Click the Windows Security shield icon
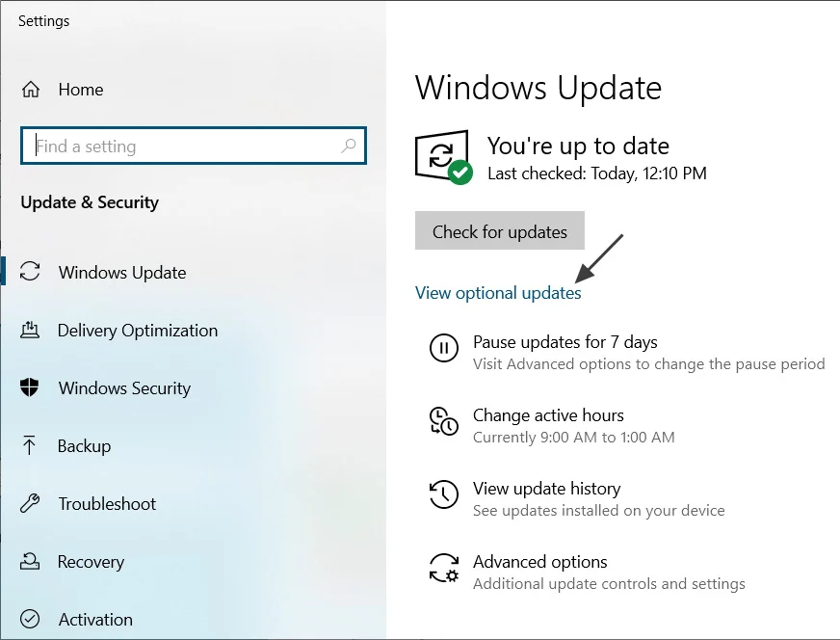 point(30,388)
